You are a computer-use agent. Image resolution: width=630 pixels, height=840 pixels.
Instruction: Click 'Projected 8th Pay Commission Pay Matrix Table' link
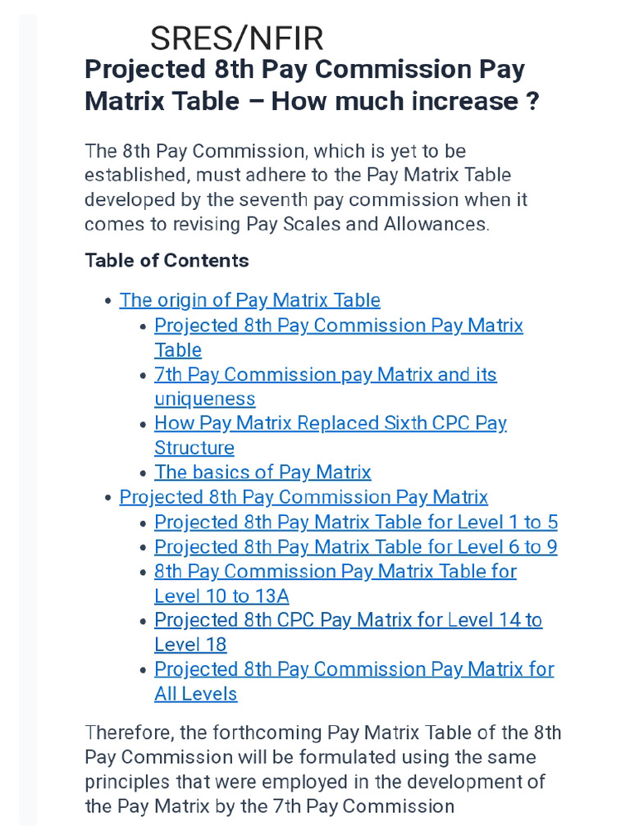338,326
